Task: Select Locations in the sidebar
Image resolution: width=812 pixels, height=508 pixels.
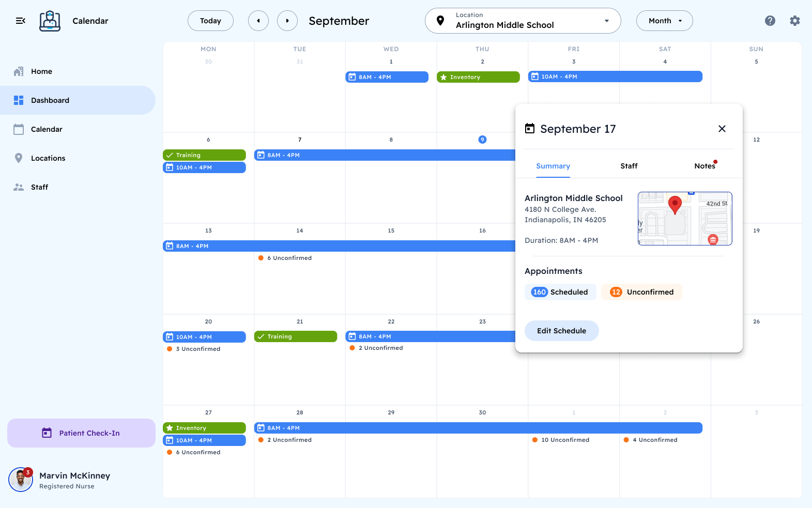Action: [48, 158]
